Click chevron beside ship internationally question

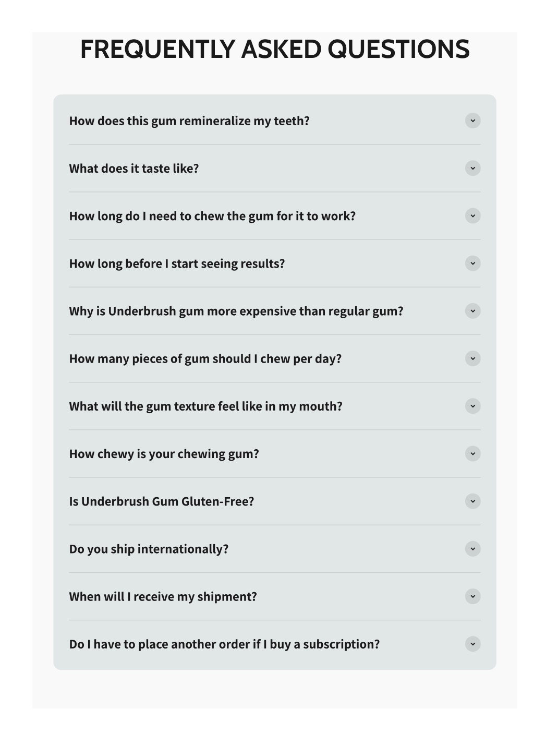[x=472, y=549]
